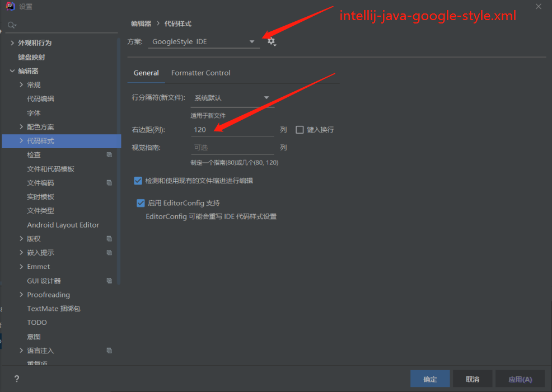
Task: Click project-level icon beside 版权
Action: (x=109, y=239)
